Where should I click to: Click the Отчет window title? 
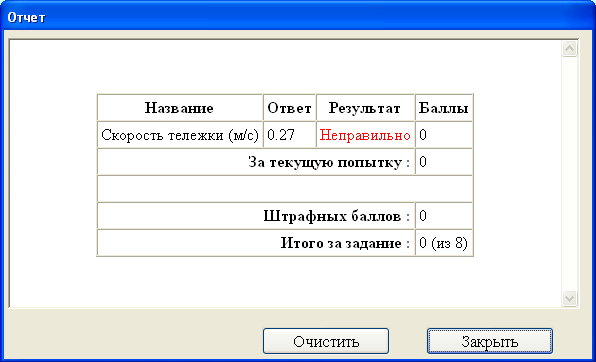[26, 17]
